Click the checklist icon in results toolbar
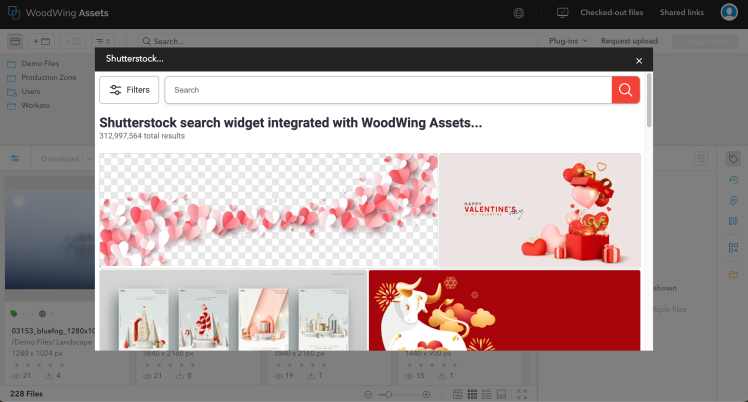The height and width of the screenshot is (402, 748). click(701, 158)
